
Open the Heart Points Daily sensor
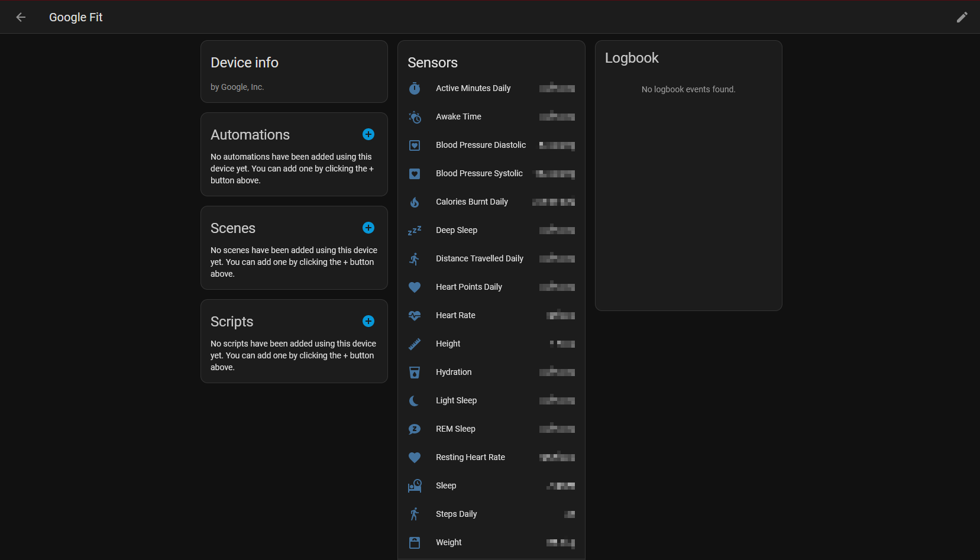(x=491, y=287)
